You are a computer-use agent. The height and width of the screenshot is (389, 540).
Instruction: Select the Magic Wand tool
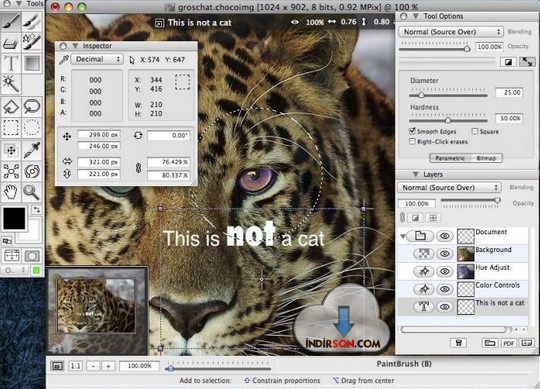coord(11,84)
